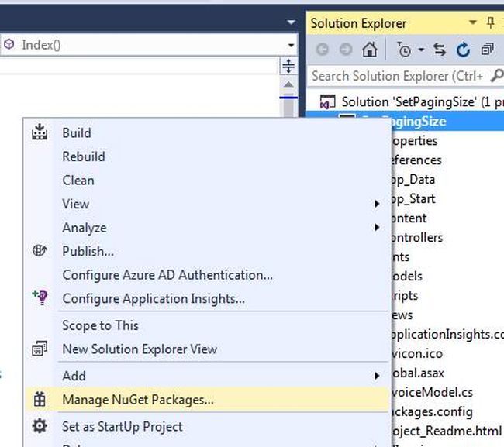Pin the Solution Explorer panel
This screenshot has height=447, width=504.
(x=491, y=22)
